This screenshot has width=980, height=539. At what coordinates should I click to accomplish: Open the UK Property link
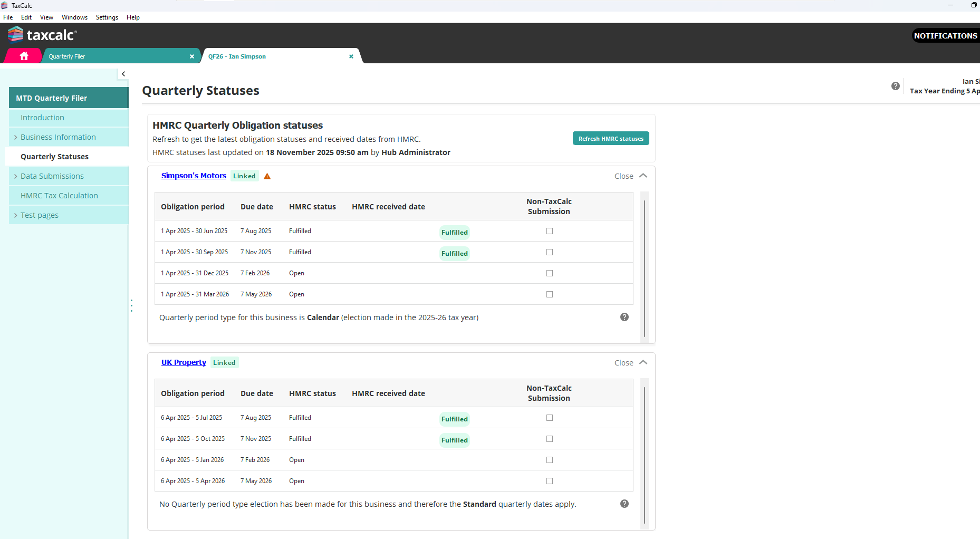[184, 362]
